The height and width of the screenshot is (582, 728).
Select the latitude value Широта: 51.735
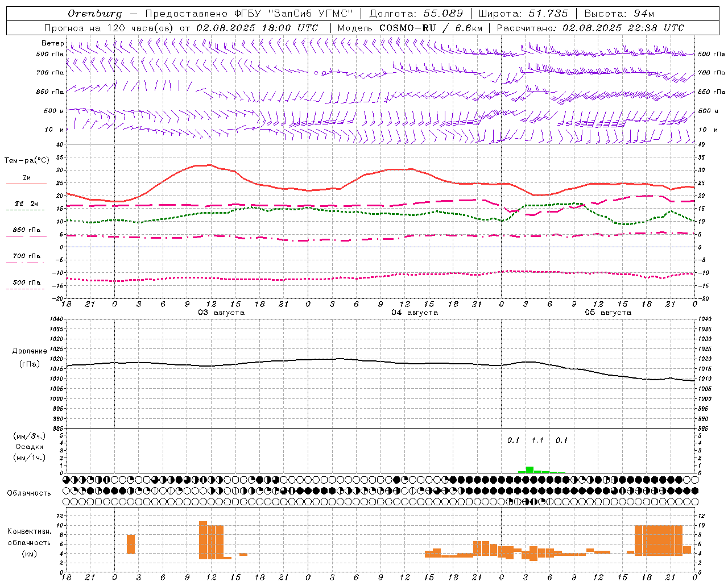pyautogui.click(x=523, y=14)
